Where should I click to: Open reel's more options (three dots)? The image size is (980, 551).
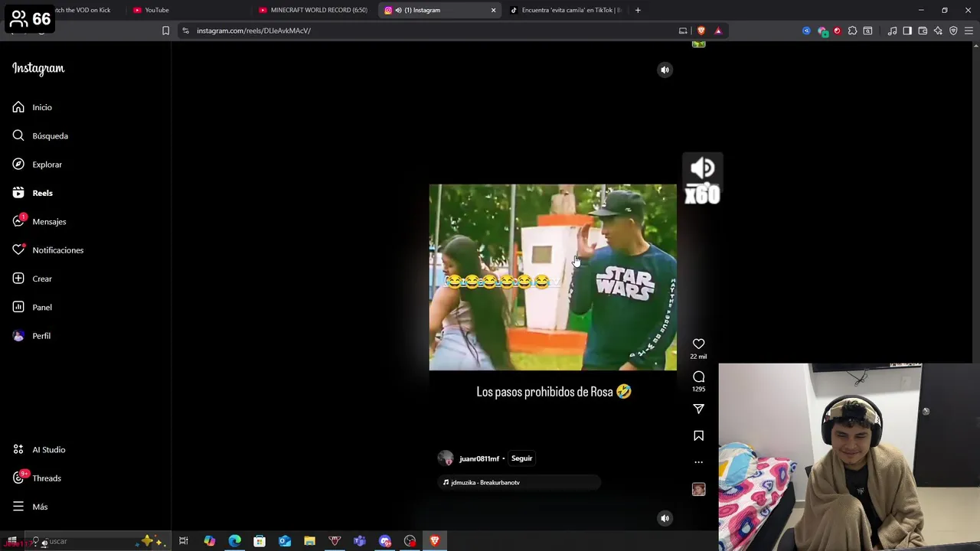[x=698, y=462]
